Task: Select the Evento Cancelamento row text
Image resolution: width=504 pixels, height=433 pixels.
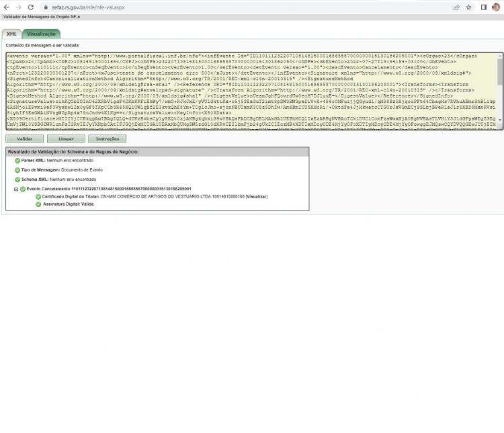Action: click(109, 189)
